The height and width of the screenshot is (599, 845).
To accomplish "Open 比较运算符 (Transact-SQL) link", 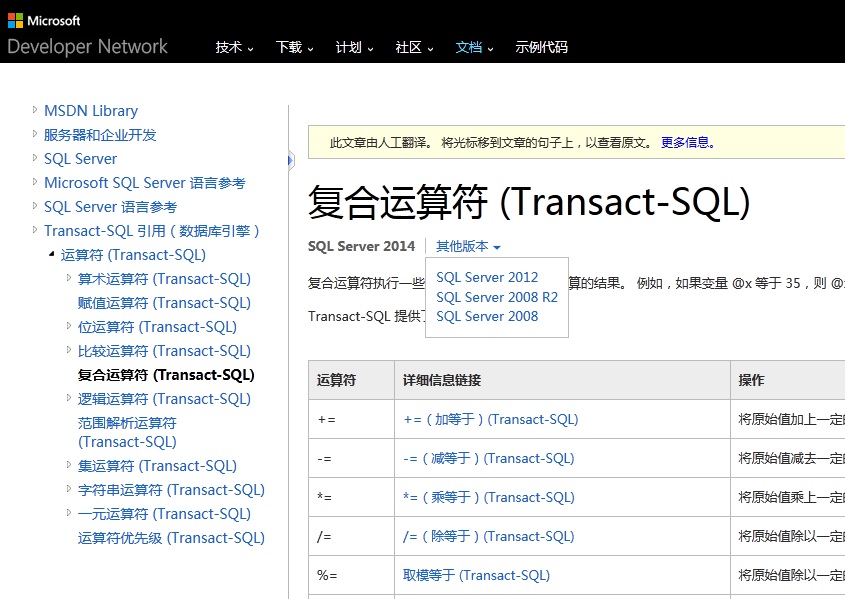I will [x=164, y=351].
